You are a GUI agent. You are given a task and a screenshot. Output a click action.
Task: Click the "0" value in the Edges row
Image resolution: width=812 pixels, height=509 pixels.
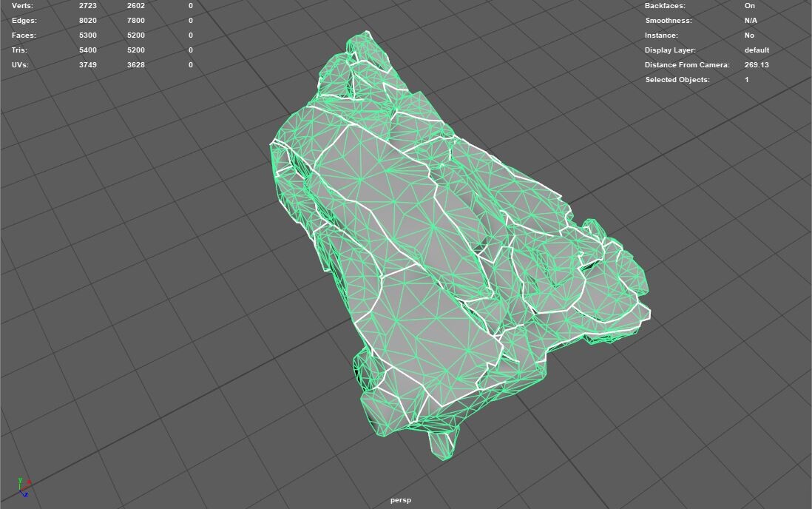tap(191, 21)
